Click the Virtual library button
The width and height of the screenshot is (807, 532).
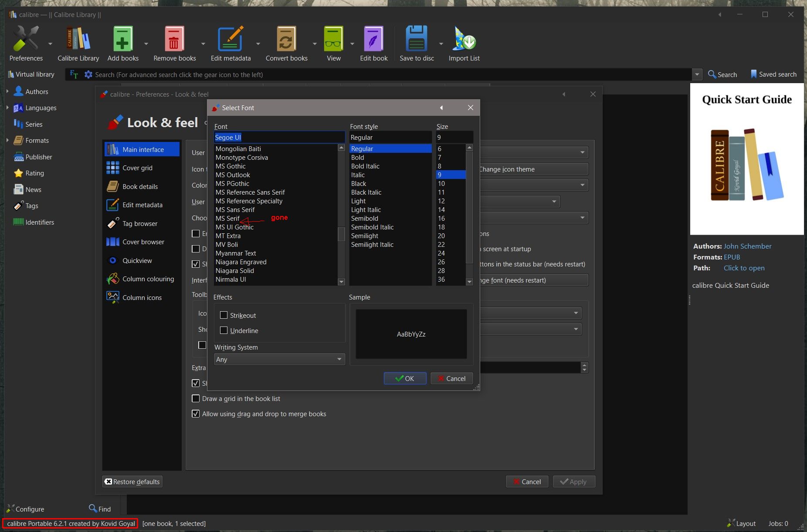(31, 74)
